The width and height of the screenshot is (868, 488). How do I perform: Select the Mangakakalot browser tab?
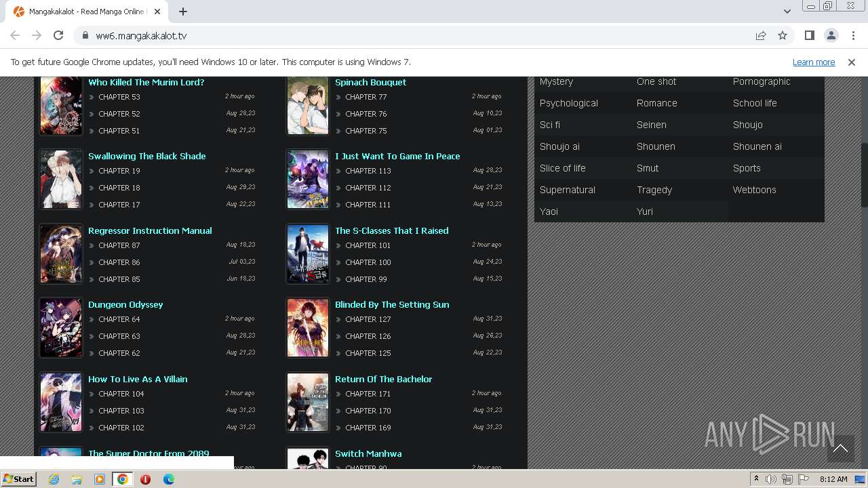[x=88, y=12]
